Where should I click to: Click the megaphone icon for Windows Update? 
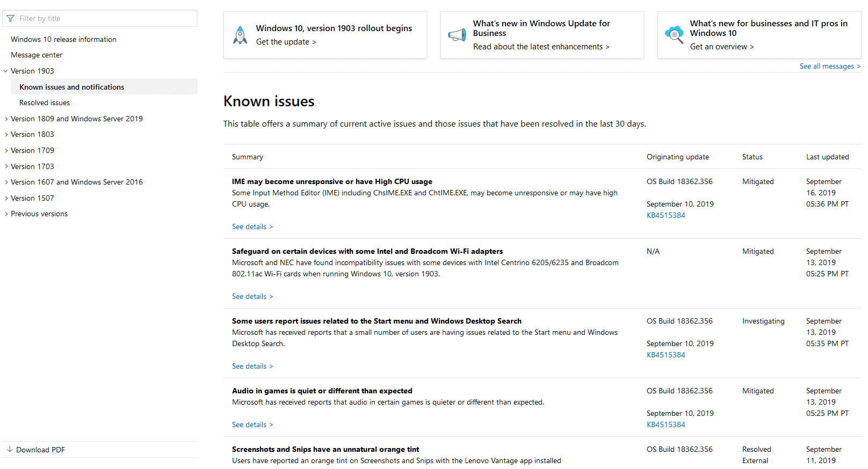(x=457, y=35)
